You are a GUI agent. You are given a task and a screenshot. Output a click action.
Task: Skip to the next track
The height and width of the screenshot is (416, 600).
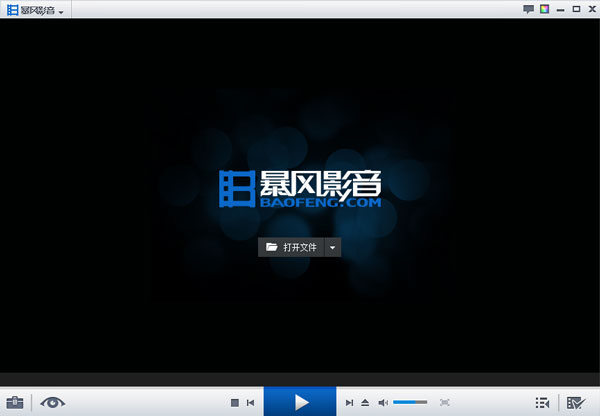point(349,402)
